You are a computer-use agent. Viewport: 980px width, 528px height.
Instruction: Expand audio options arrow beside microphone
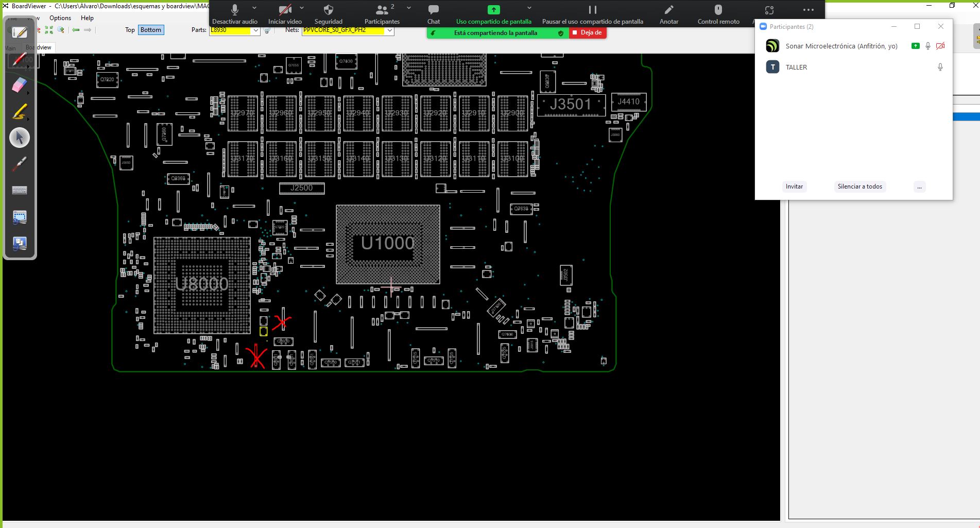254,8
